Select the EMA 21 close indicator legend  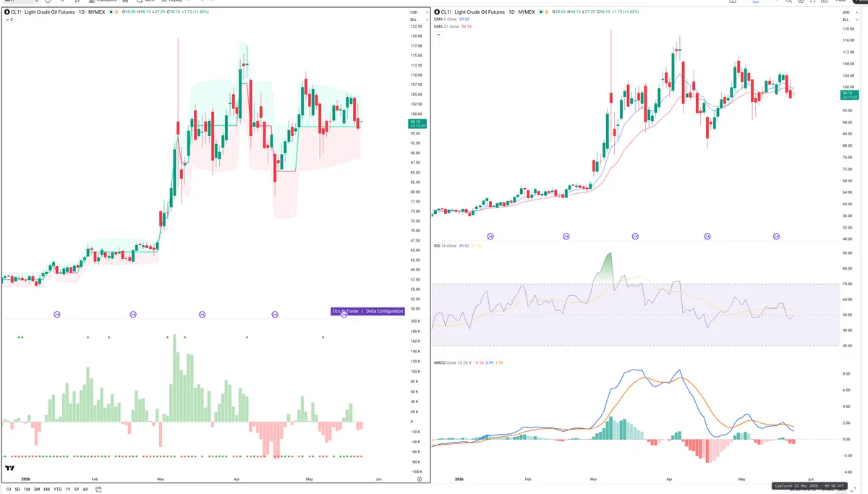coord(453,27)
